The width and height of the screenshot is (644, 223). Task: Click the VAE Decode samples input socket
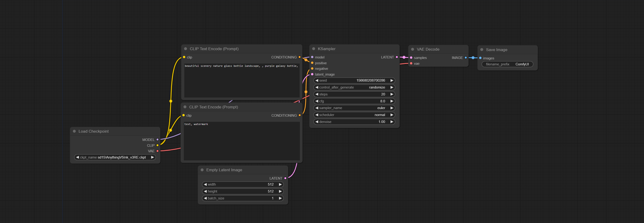[x=411, y=58]
